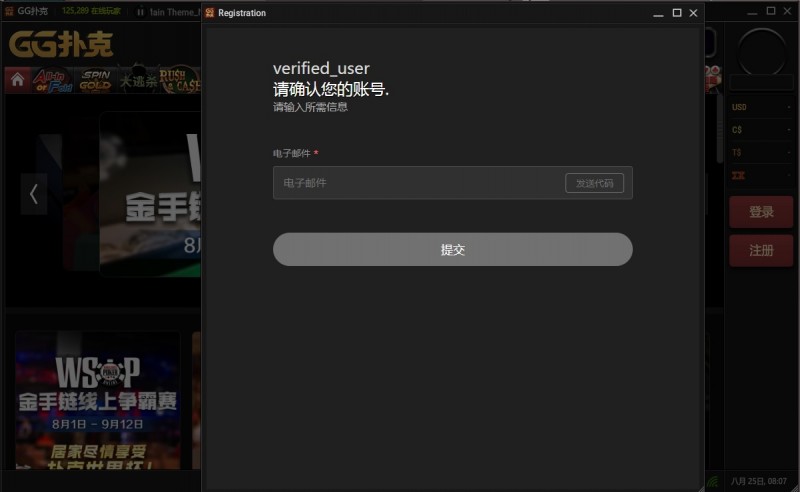
Task: Select the C$ balance row
Action: click(761, 130)
